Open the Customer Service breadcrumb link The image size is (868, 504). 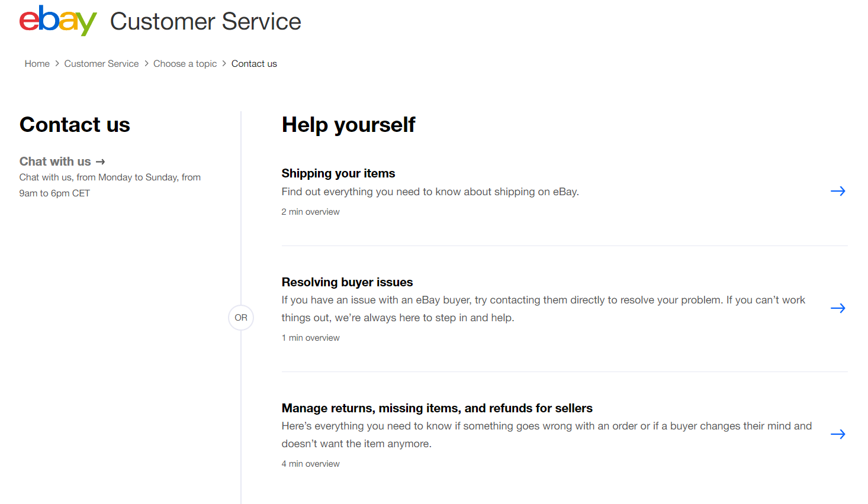pyautogui.click(x=101, y=63)
